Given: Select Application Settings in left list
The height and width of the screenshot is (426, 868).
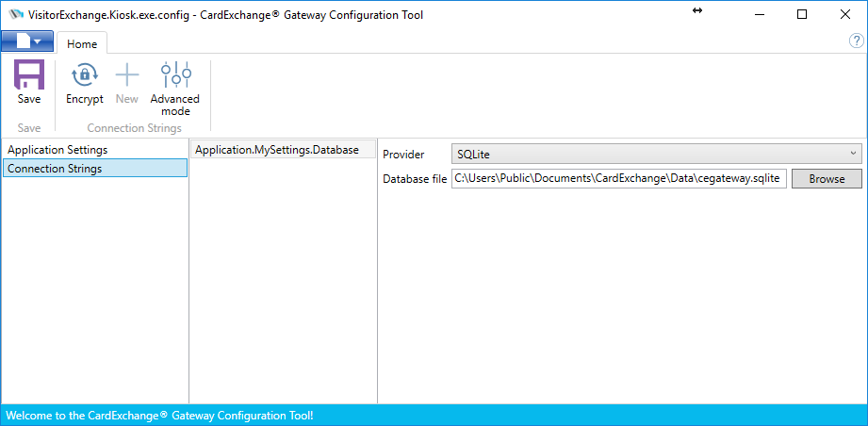Looking at the screenshot, I should click(x=94, y=149).
